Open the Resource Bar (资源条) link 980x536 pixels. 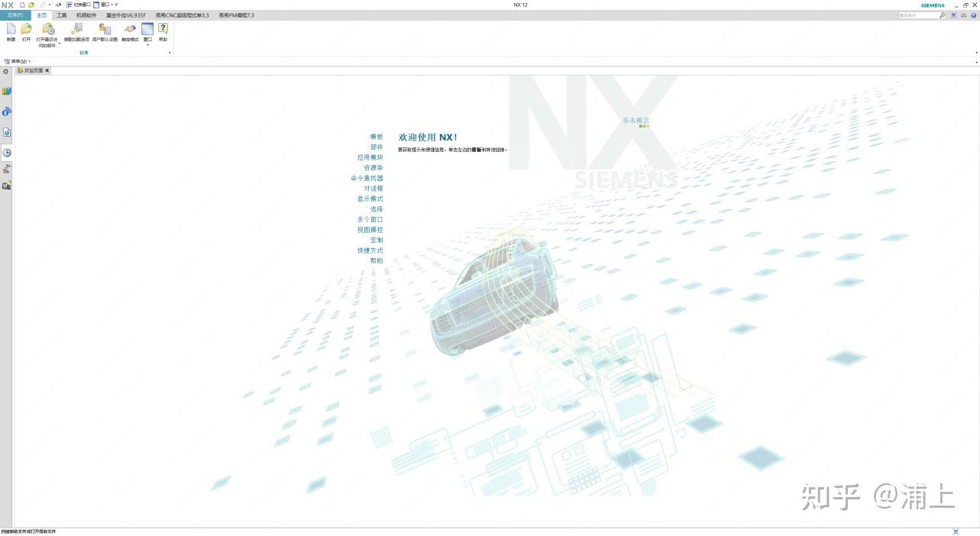[374, 168]
